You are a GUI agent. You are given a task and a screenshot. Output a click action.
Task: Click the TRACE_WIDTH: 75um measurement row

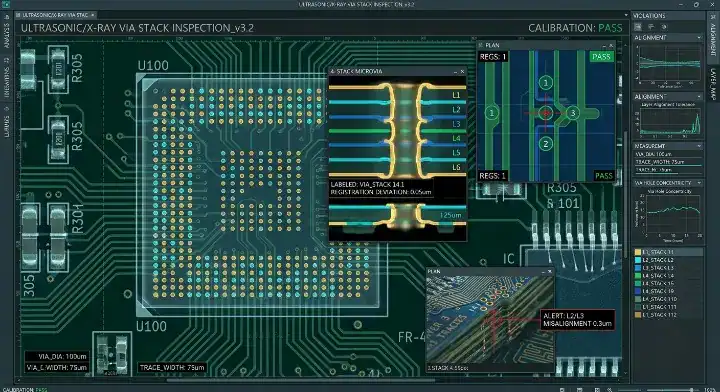click(x=668, y=162)
